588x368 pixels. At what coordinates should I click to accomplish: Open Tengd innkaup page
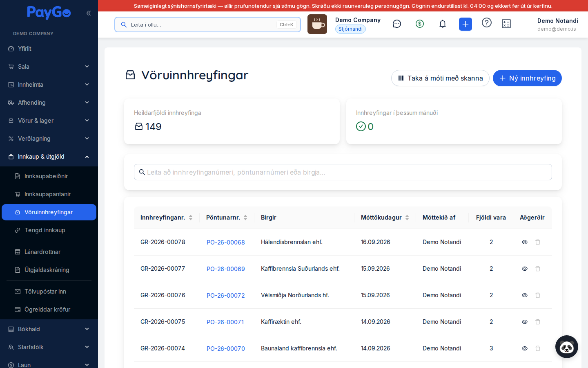(x=49, y=230)
